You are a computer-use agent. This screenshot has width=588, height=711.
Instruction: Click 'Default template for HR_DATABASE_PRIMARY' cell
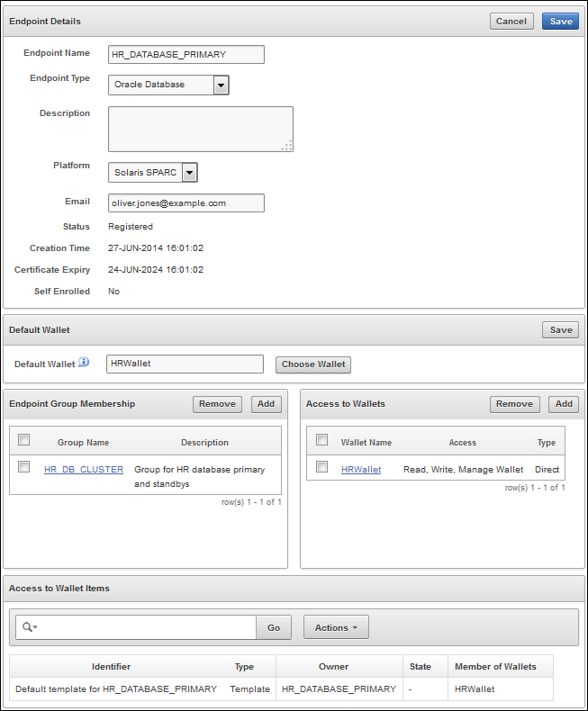coord(116,689)
